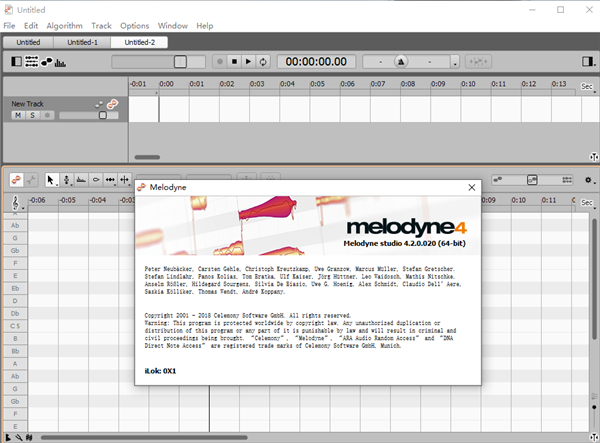This screenshot has width=600, height=443.
Task: Open the Window menu
Action: pos(173,26)
